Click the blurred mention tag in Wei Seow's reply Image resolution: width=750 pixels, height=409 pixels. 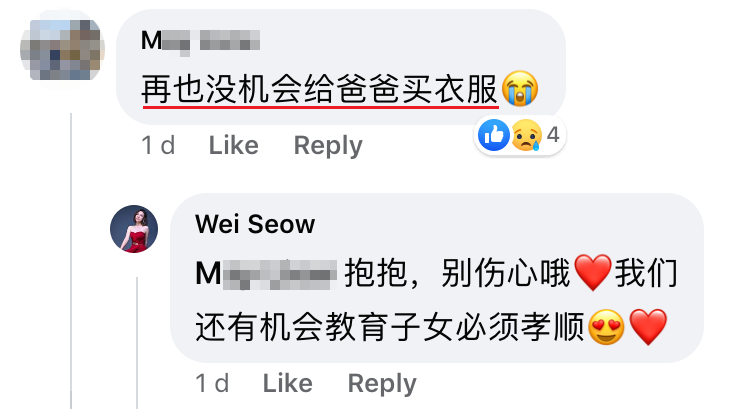pyautogui.click(x=266, y=275)
